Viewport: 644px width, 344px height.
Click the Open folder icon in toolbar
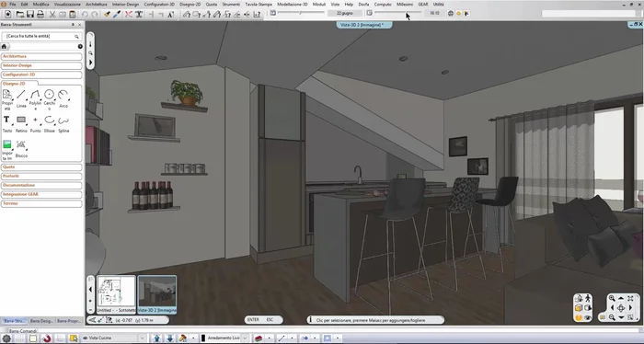tap(19, 14)
